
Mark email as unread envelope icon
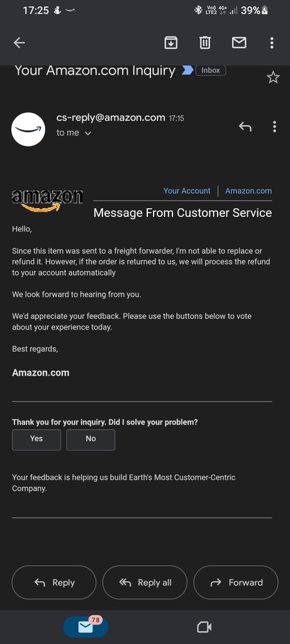[x=239, y=43]
